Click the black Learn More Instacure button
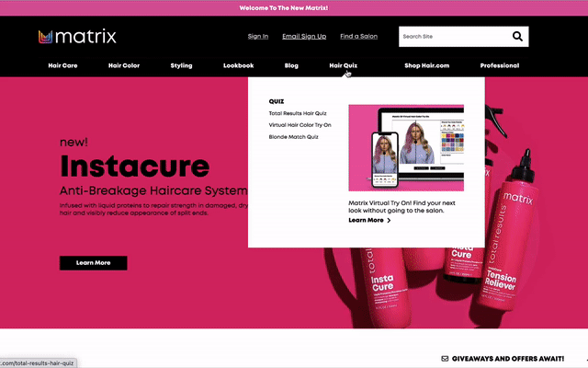 pyautogui.click(x=94, y=263)
